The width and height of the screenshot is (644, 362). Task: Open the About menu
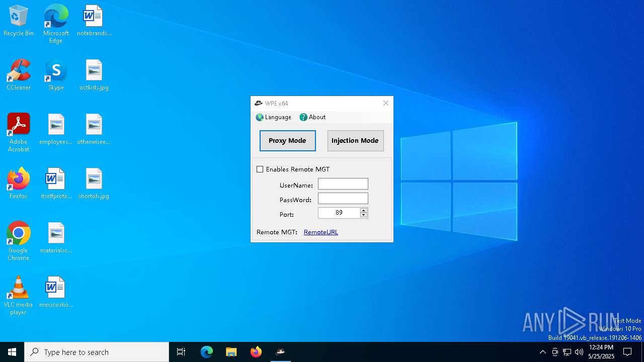point(312,117)
